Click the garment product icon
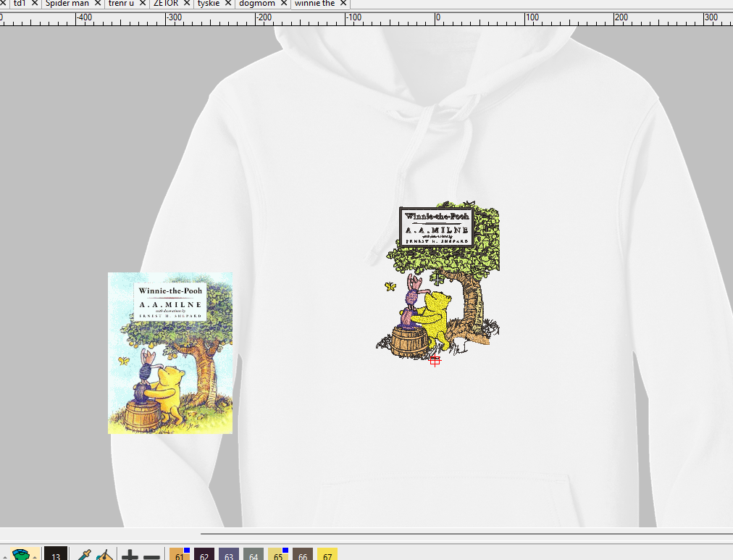Viewport: 733px width, 560px height. point(20,554)
